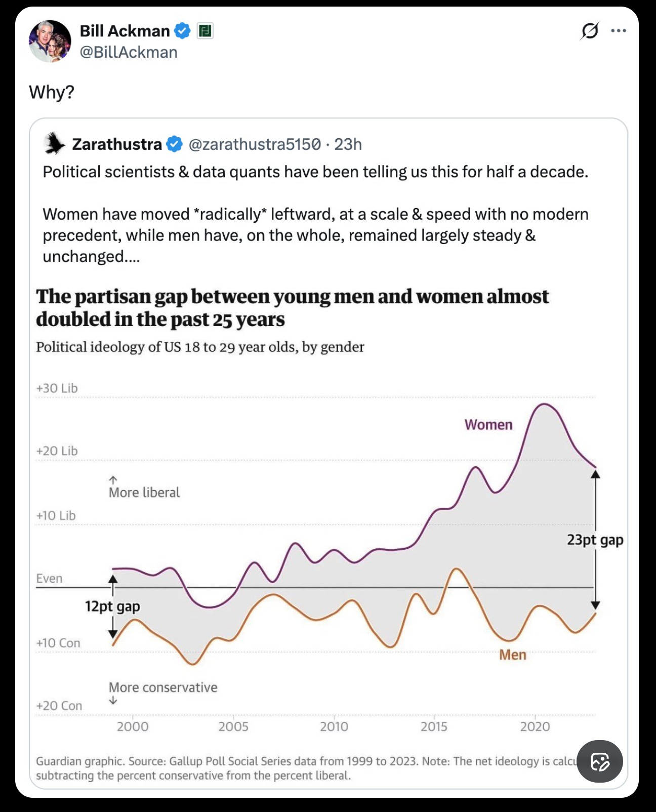This screenshot has width=656, height=812.
Task: Click the @BillAckman handle
Action: [x=129, y=52]
